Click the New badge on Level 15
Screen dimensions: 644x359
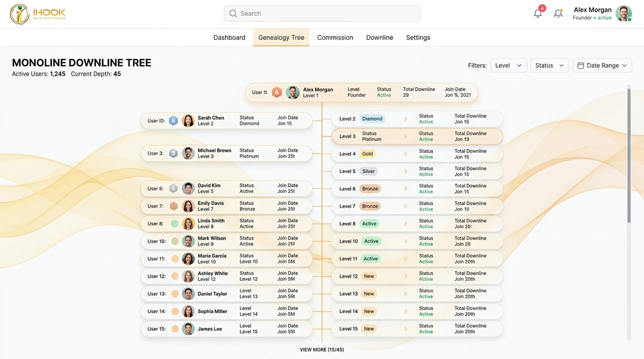369,329
